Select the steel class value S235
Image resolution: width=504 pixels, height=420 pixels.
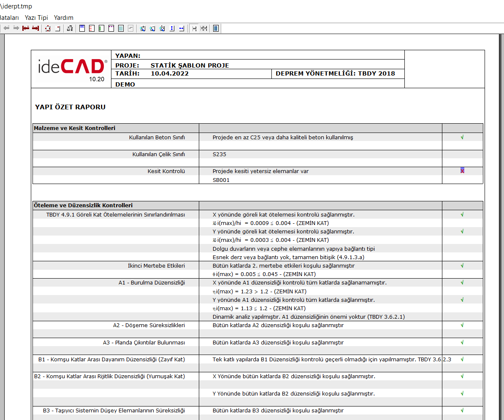click(219, 154)
